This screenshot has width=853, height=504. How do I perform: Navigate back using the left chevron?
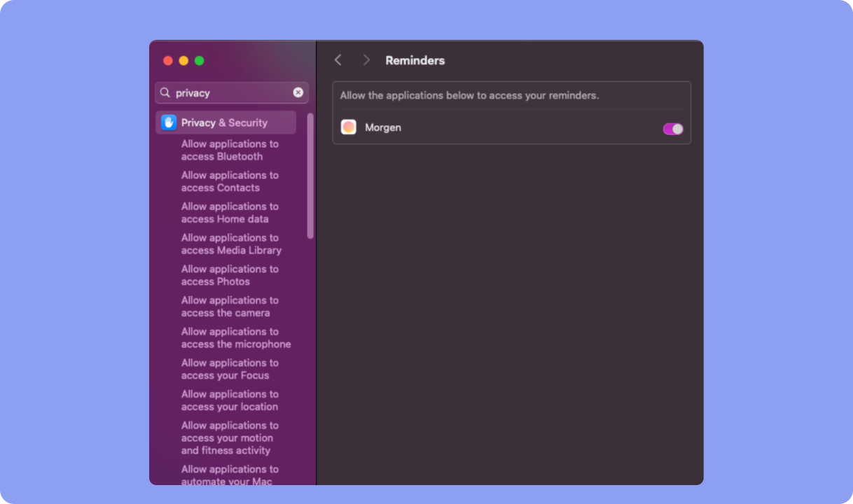point(338,60)
